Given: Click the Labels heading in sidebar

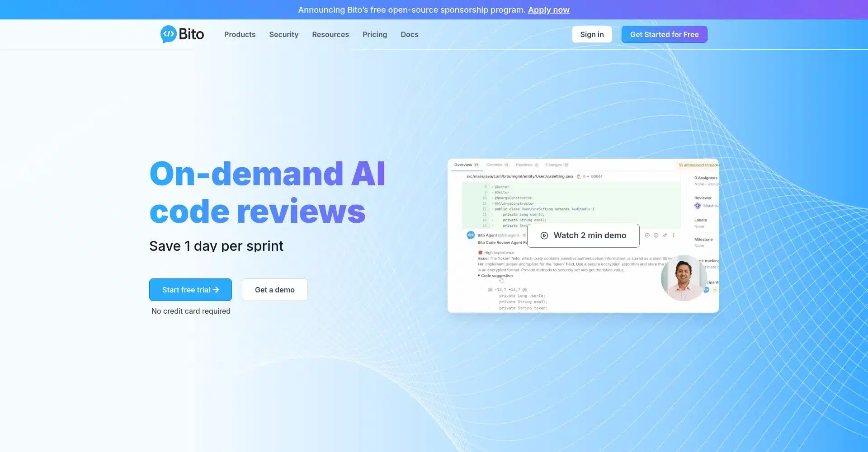Looking at the screenshot, I should tap(700, 220).
